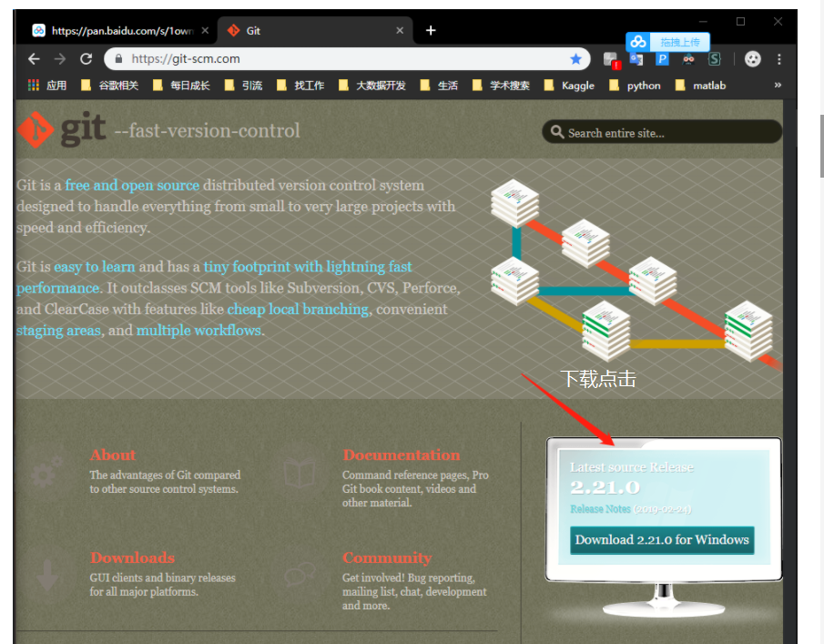This screenshot has width=824, height=644.
Task: Open the 生活 bookmark folder
Action: 440,85
